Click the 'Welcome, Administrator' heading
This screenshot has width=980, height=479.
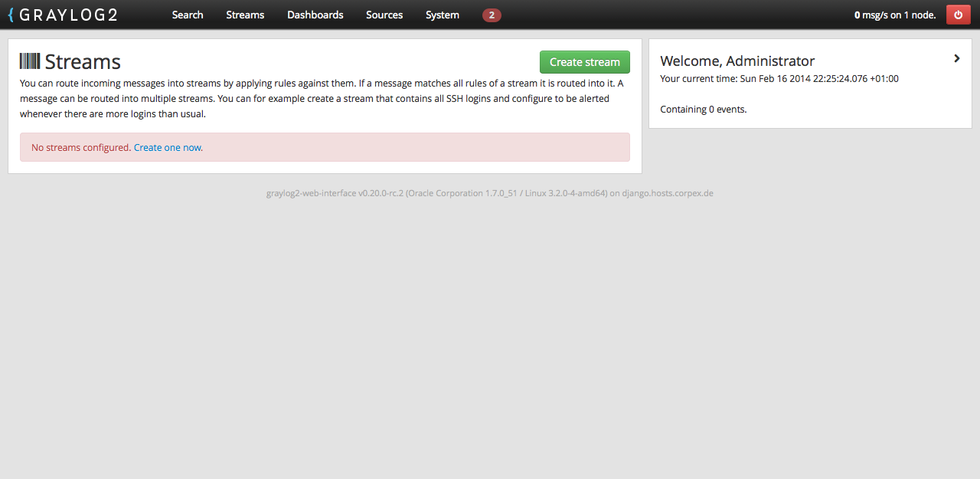[737, 61]
